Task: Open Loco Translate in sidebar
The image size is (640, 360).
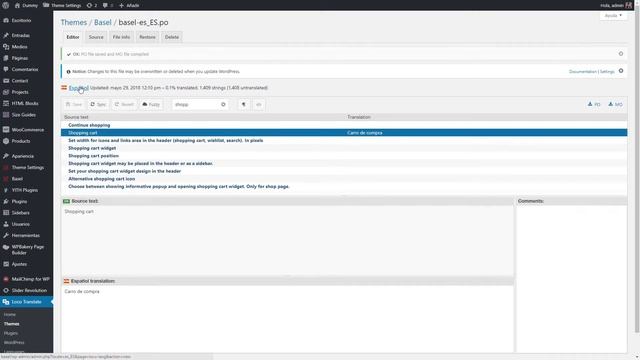Action: click(x=27, y=302)
